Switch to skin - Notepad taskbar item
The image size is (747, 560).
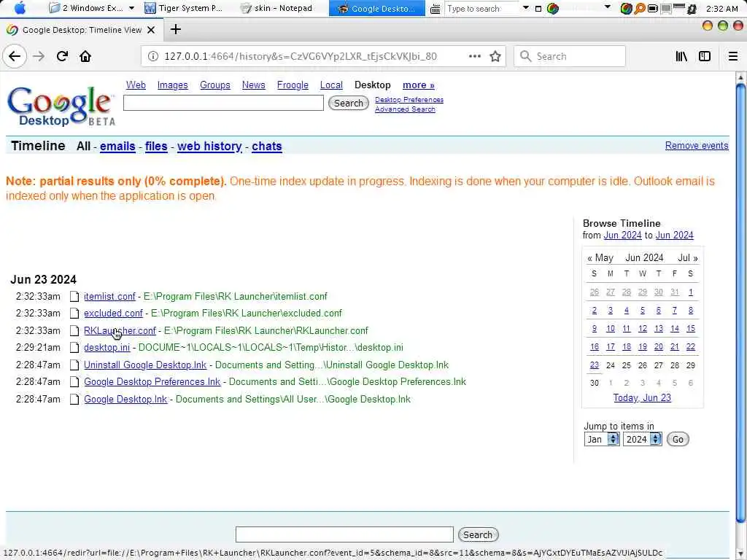pyautogui.click(x=277, y=8)
